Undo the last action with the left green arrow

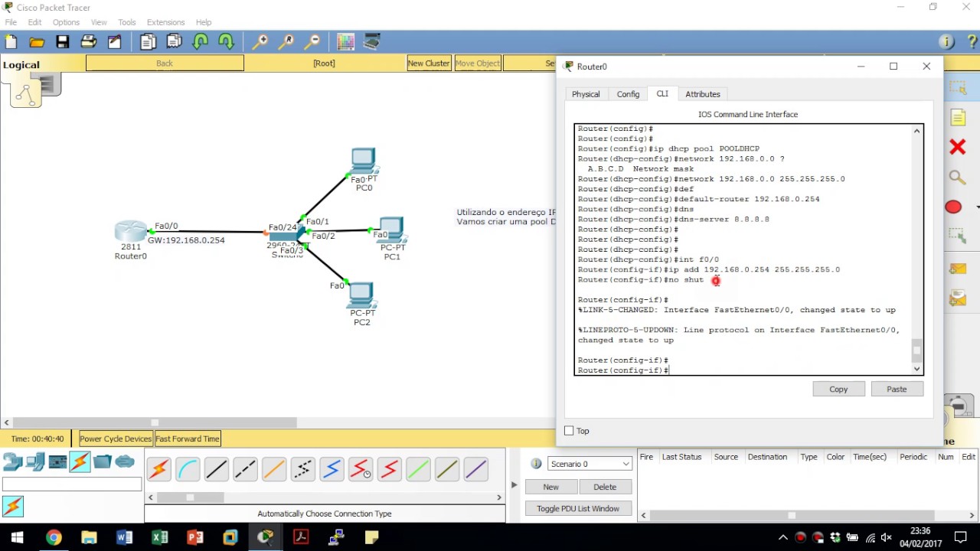click(x=201, y=42)
